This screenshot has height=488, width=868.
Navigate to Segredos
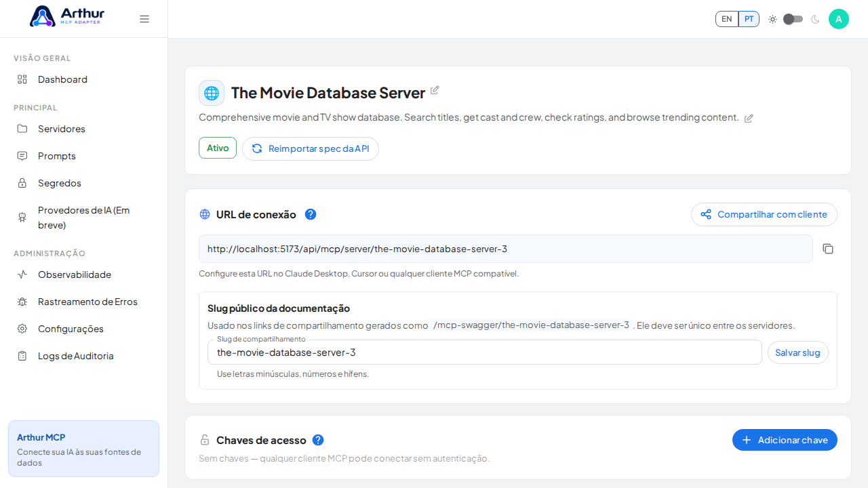coord(83,183)
